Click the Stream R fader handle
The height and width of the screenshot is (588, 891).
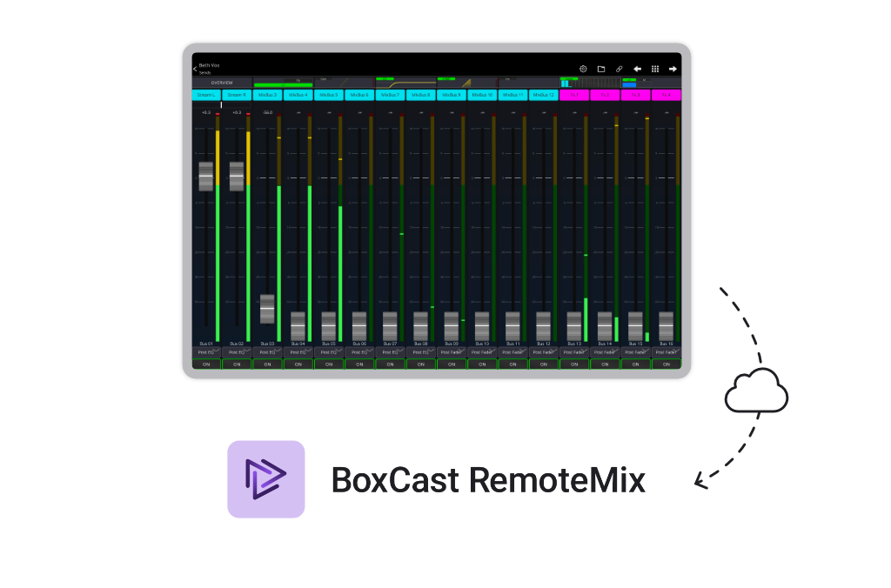click(x=237, y=176)
